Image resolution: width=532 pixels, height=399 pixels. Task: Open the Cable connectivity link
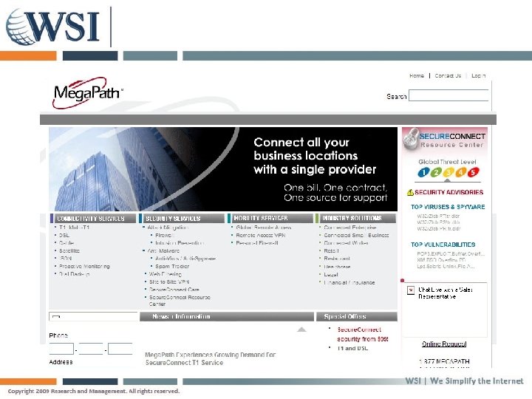point(66,243)
